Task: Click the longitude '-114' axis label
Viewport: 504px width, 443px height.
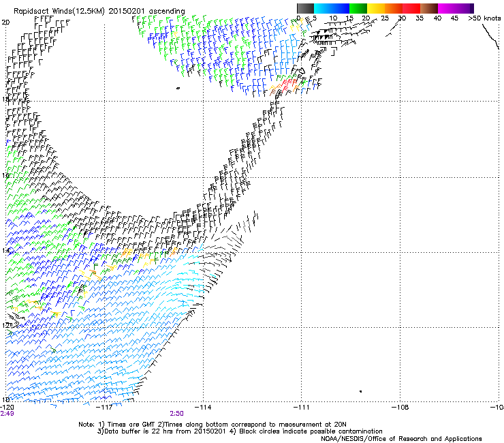Action: tap(203, 408)
